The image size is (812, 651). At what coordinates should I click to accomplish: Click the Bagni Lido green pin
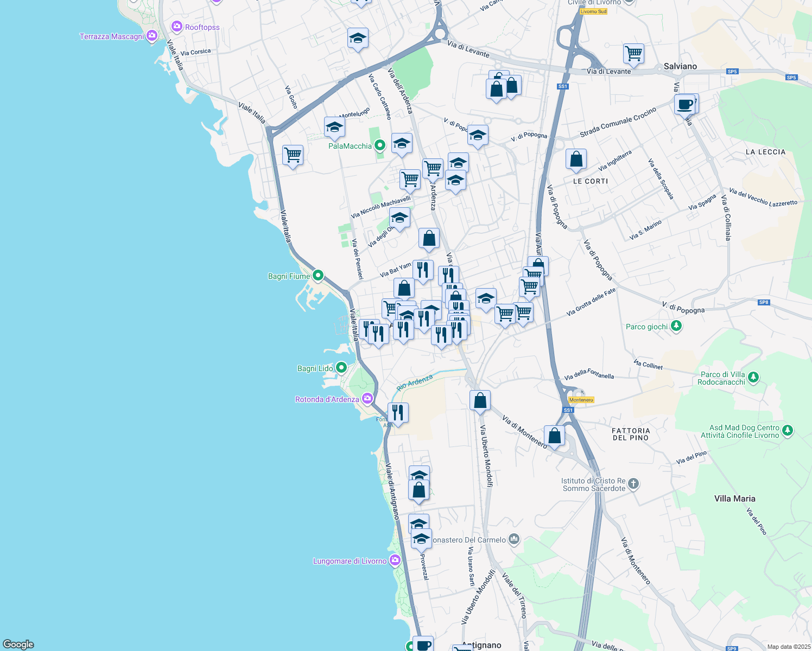tap(341, 368)
